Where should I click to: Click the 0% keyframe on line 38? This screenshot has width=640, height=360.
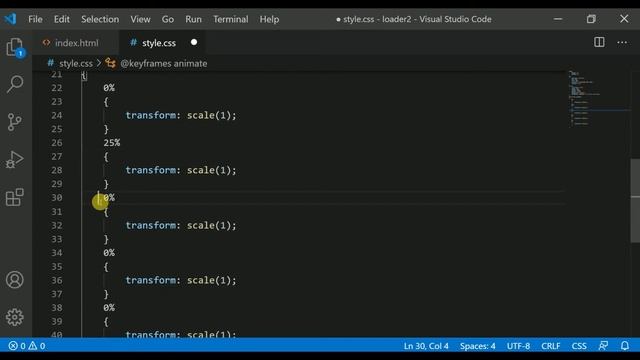(x=109, y=307)
